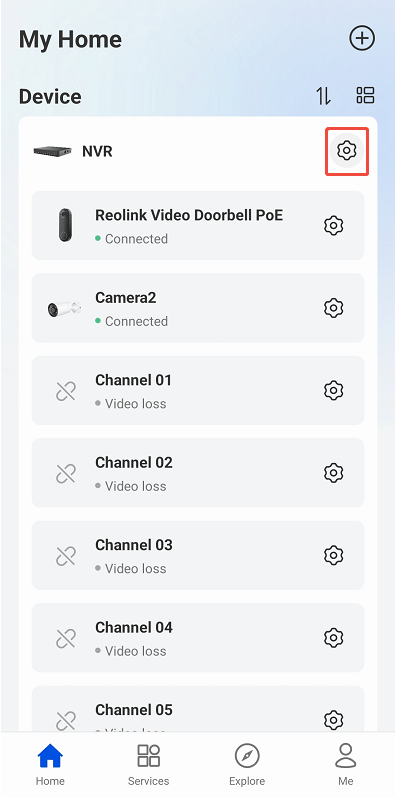Switch device list layout view icon
The width and height of the screenshot is (395, 799).
coord(365,95)
